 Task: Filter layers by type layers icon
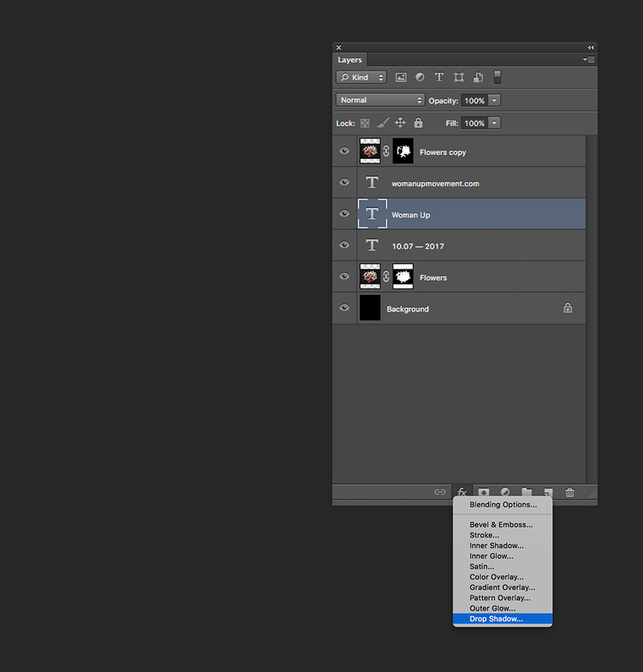pos(439,77)
